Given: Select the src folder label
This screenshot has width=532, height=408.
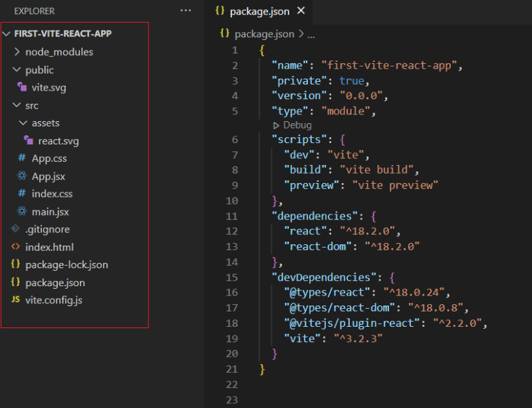Looking at the screenshot, I should (x=32, y=106).
